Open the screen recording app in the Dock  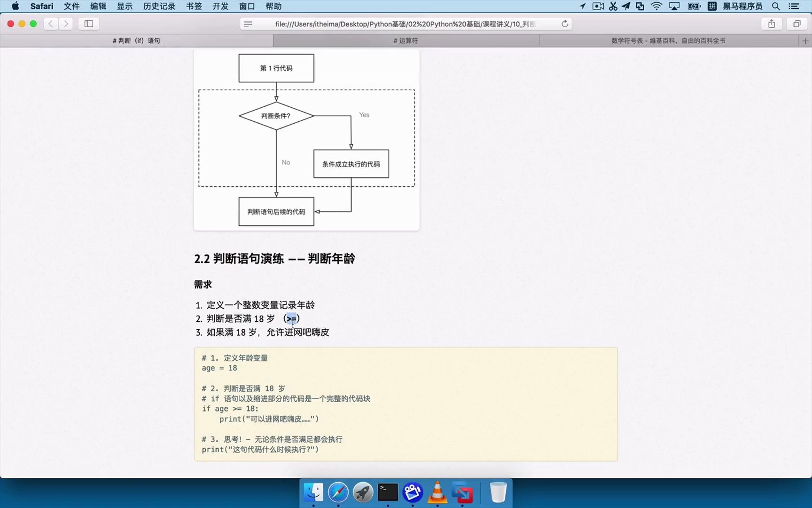coord(413,492)
